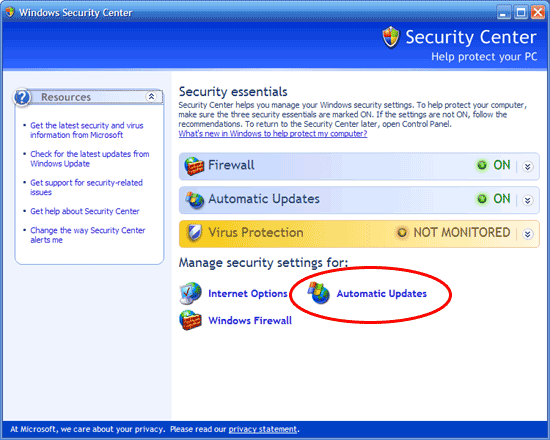
Task: Click the Automatic Updates globe icon in essentials
Action: click(195, 200)
